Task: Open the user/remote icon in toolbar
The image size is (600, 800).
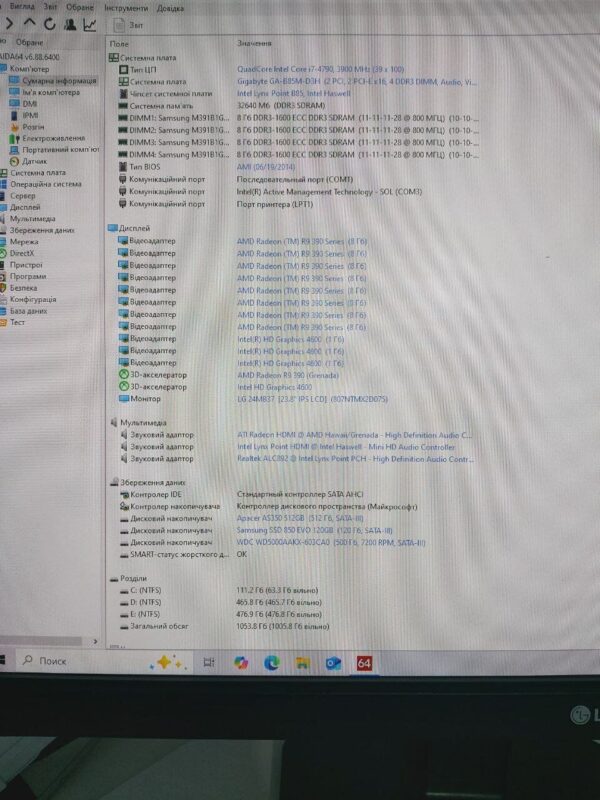Action: [70, 24]
